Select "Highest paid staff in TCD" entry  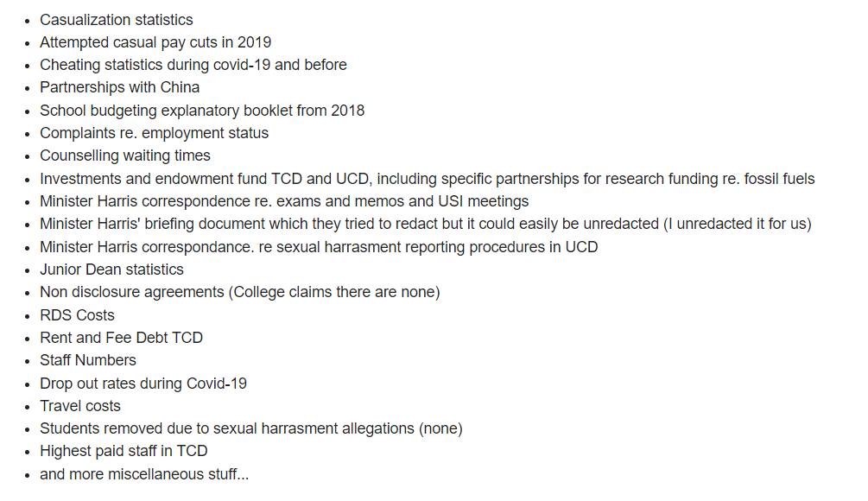124,451
